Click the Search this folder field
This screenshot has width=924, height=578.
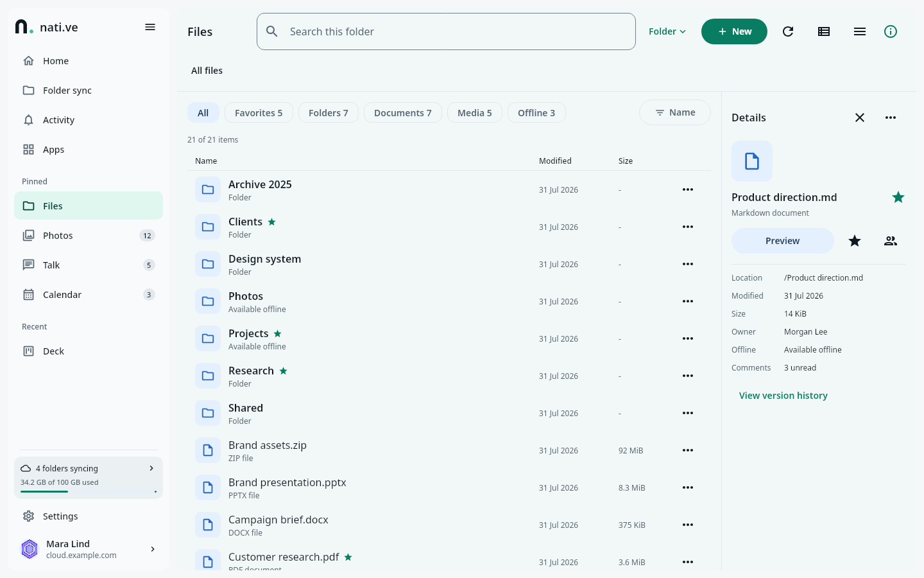pyautogui.click(x=446, y=31)
